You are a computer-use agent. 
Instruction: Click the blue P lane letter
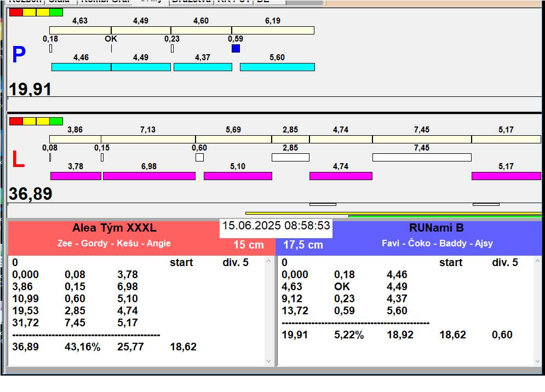[19, 55]
